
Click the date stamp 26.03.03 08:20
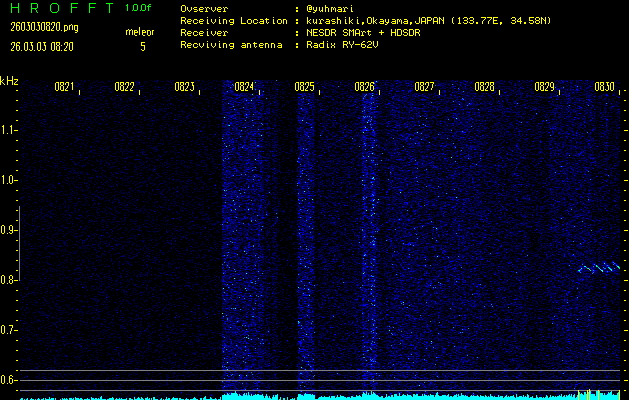pyautogui.click(x=42, y=47)
